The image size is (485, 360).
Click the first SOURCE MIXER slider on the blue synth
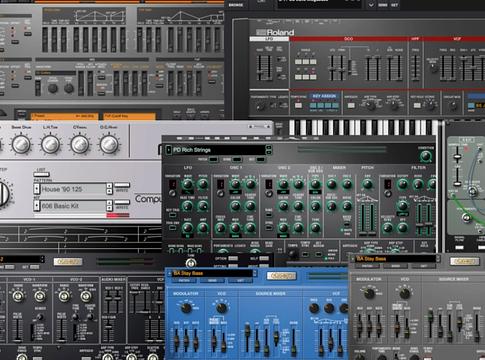point(247,336)
